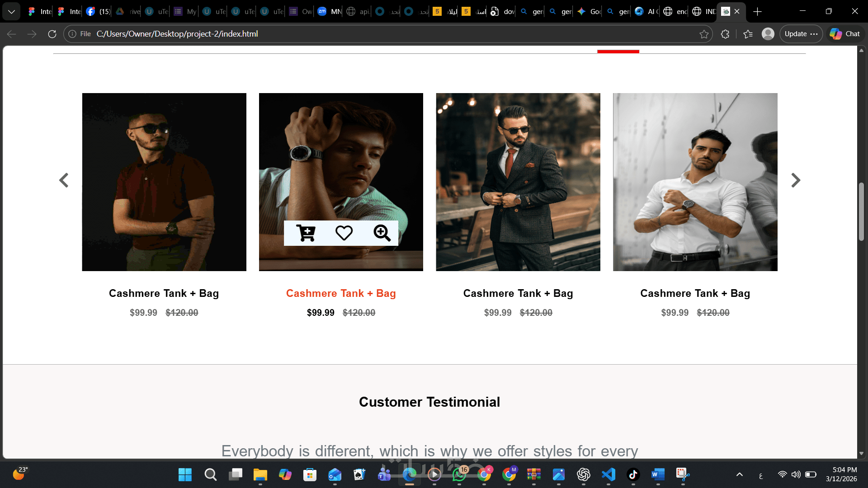Switch to the Facebook tab
This screenshot has height=488, width=868.
click(x=98, y=12)
